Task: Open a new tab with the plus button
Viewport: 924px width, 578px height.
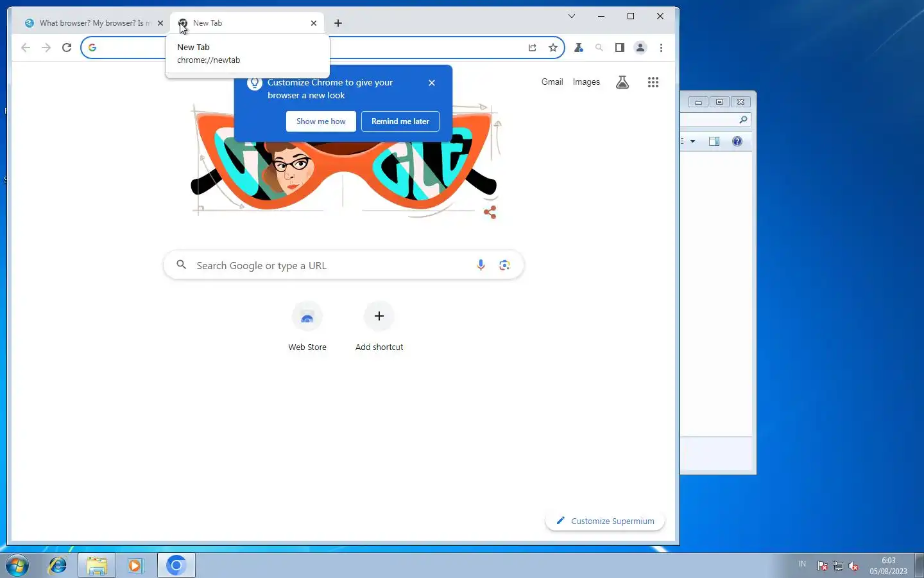Action: tap(338, 23)
